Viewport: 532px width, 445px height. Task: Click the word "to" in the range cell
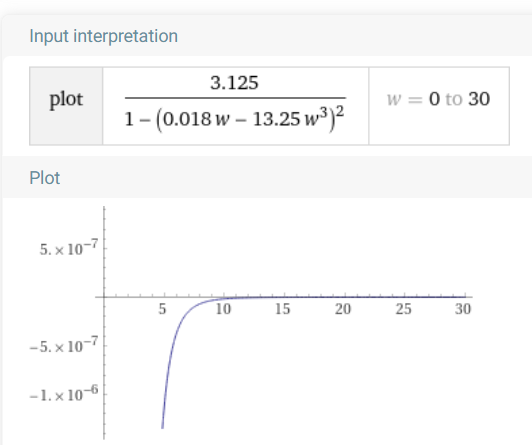tap(454, 99)
